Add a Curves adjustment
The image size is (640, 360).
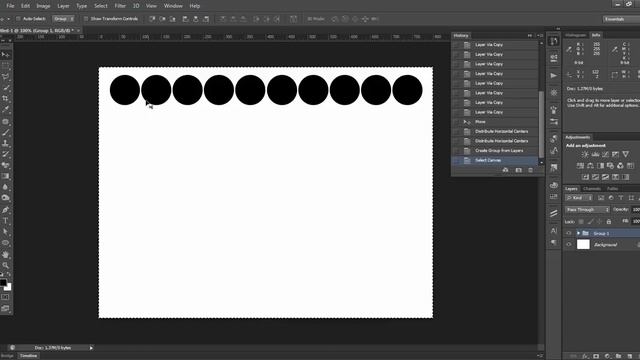(x=605, y=154)
